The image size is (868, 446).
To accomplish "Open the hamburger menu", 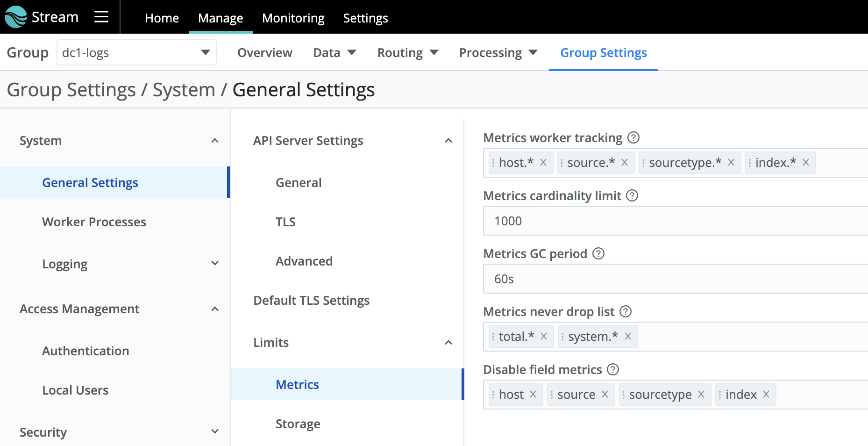I will coord(101,16).
